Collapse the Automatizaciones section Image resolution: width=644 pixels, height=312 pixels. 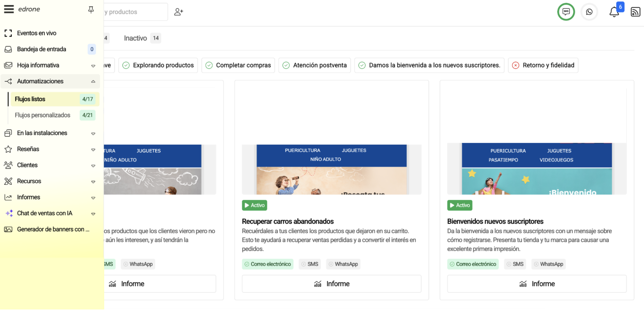(93, 81)
